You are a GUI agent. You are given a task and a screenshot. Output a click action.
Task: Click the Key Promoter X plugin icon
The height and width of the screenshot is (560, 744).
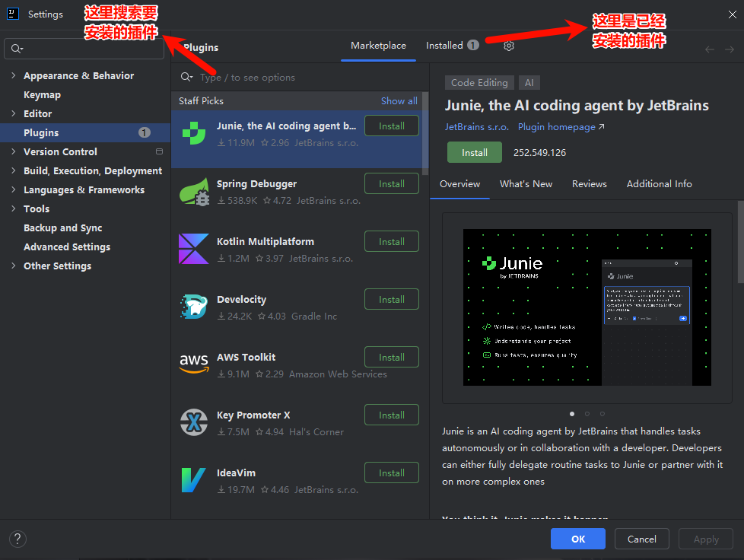point(194,422)
